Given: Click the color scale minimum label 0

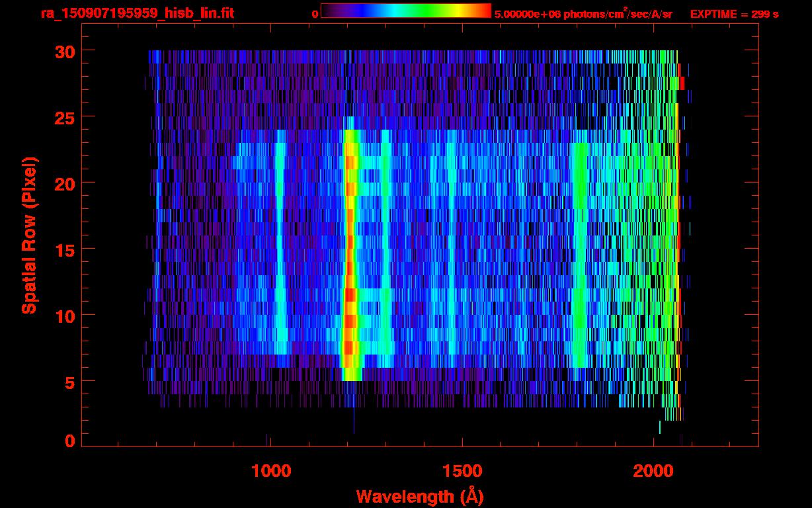Looking at the screenshot, I should click(x=315, y=14).
